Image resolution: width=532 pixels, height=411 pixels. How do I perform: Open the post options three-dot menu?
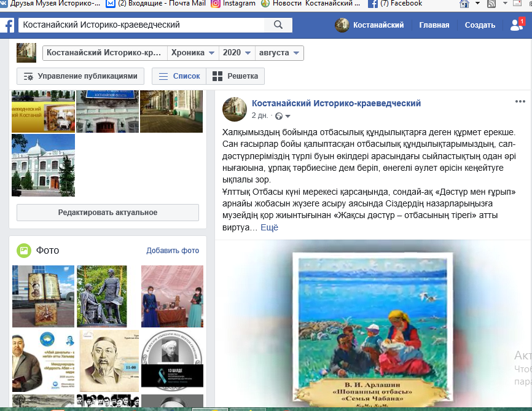(x=520, y=102)
